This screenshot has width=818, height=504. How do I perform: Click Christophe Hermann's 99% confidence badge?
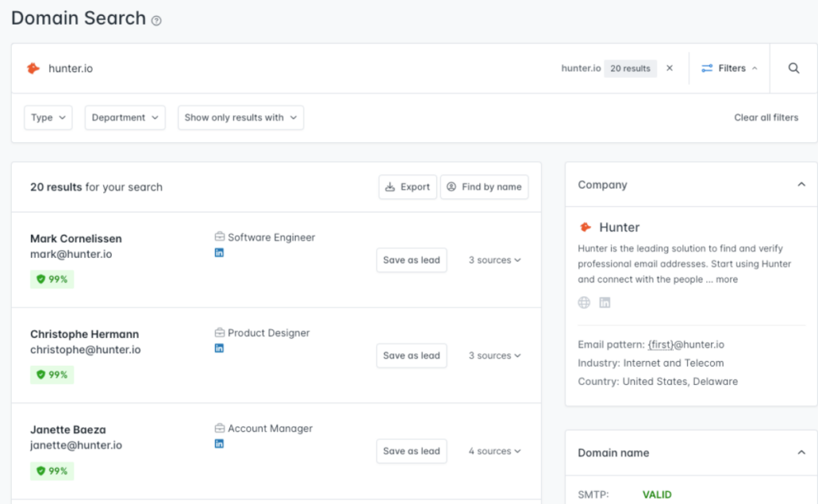tap(52, 375)
